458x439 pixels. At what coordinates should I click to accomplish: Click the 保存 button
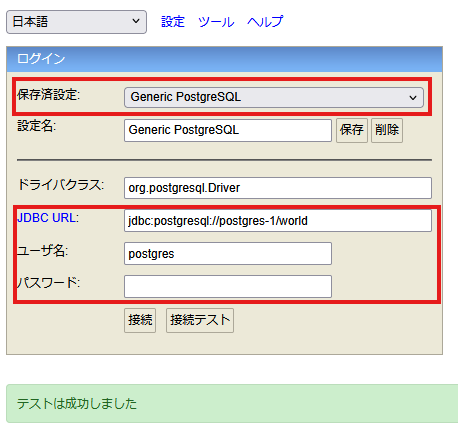tap(352, 130)
